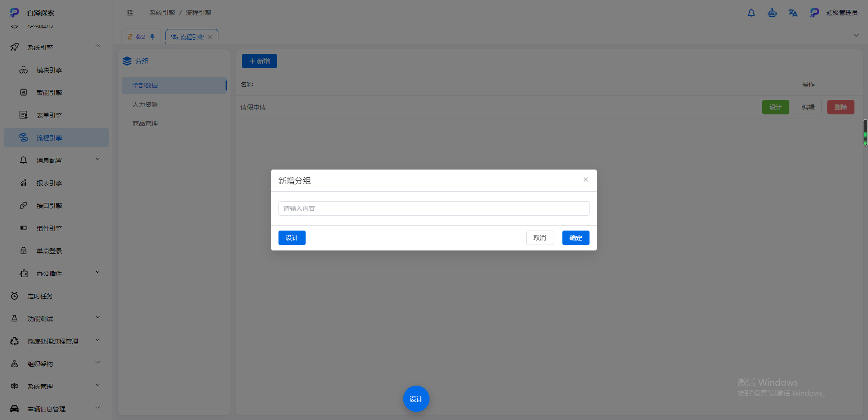868x420 pixels.
Task: Click the 表单引擎 form icon
Action: click(x=24, y=115)
